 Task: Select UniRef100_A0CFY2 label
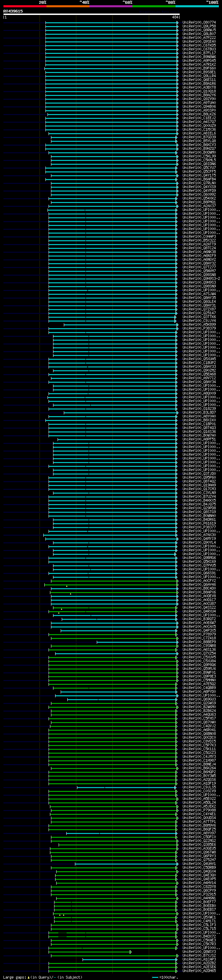[199, 581]
